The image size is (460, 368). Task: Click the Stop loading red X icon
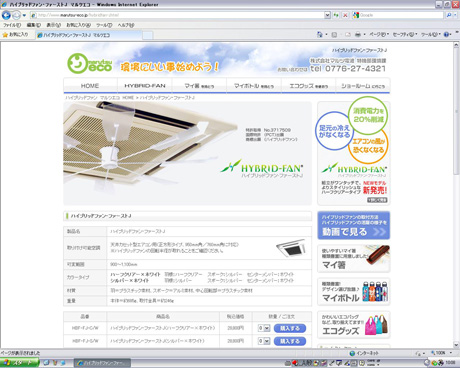(345, 15)
